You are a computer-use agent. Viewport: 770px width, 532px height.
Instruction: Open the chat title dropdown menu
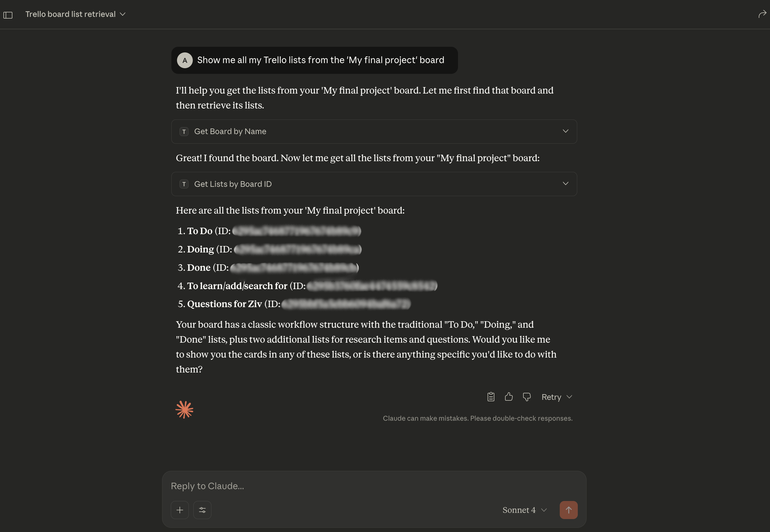123,14
